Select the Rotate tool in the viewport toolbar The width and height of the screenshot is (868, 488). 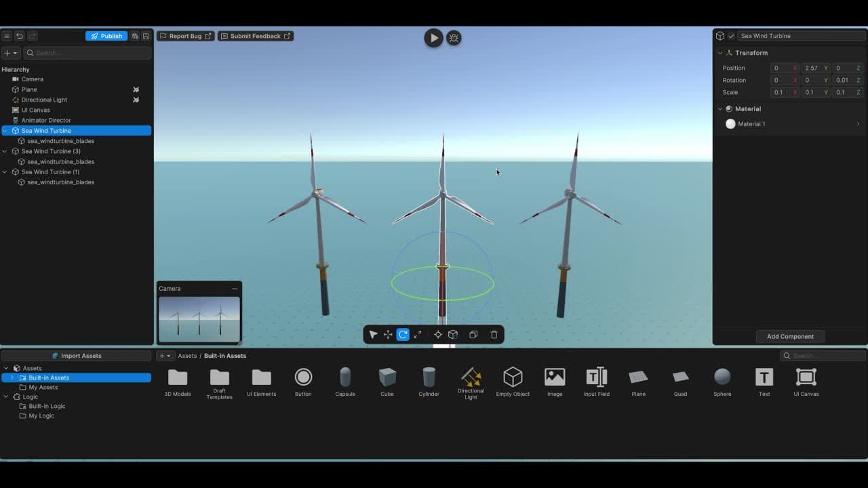tap(402, 334)
